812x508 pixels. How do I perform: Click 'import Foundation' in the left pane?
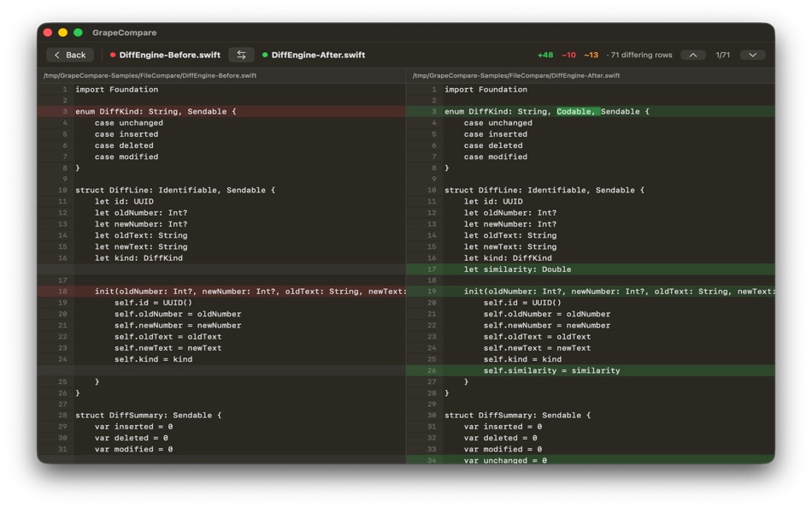coord(116,90)
